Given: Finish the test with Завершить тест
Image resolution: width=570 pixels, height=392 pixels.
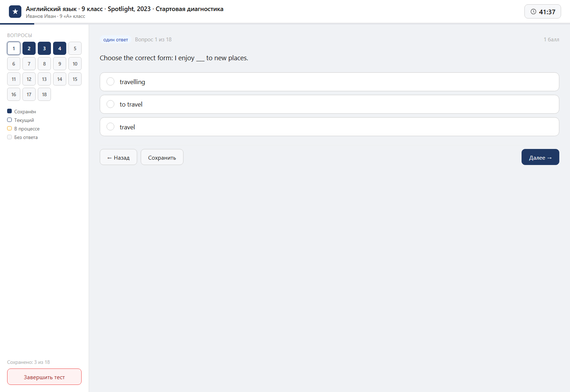Looking at the screenshot, I should (x=44, y=377).
